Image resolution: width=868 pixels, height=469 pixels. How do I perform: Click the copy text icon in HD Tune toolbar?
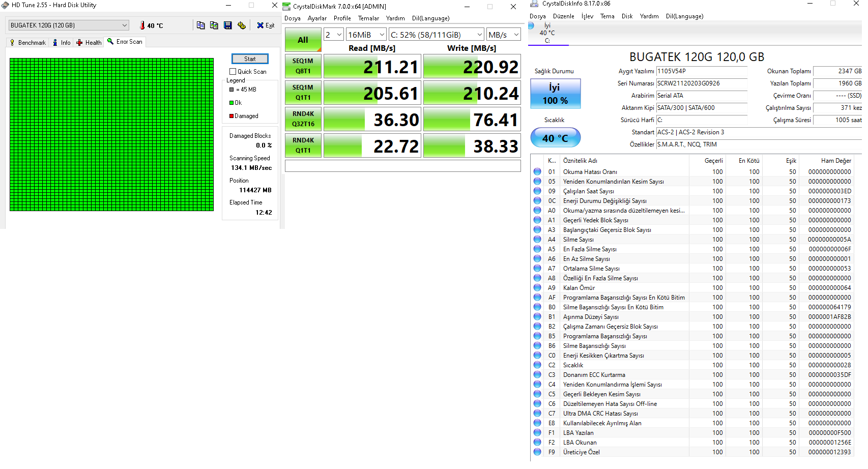click(x=200, y=25)
